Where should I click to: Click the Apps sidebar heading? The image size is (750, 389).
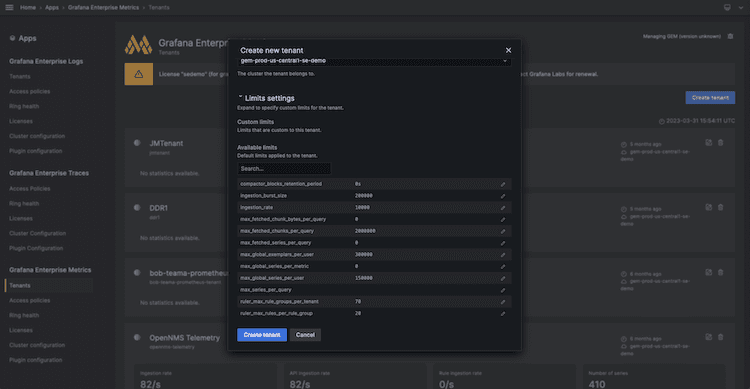pyautogui.click(x=27, y=38)
